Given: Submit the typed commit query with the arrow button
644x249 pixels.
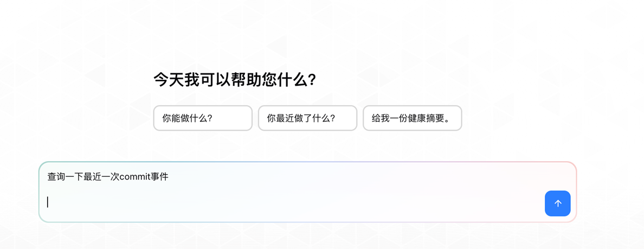Looking at the screenshot, I should tap(557, 203).
